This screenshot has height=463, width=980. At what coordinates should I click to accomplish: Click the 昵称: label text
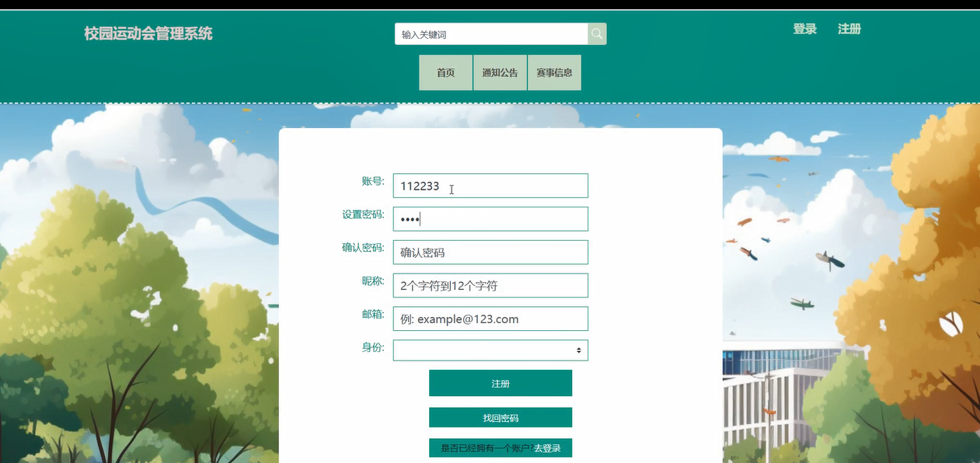pyautogui.click(x=372, y=280)
